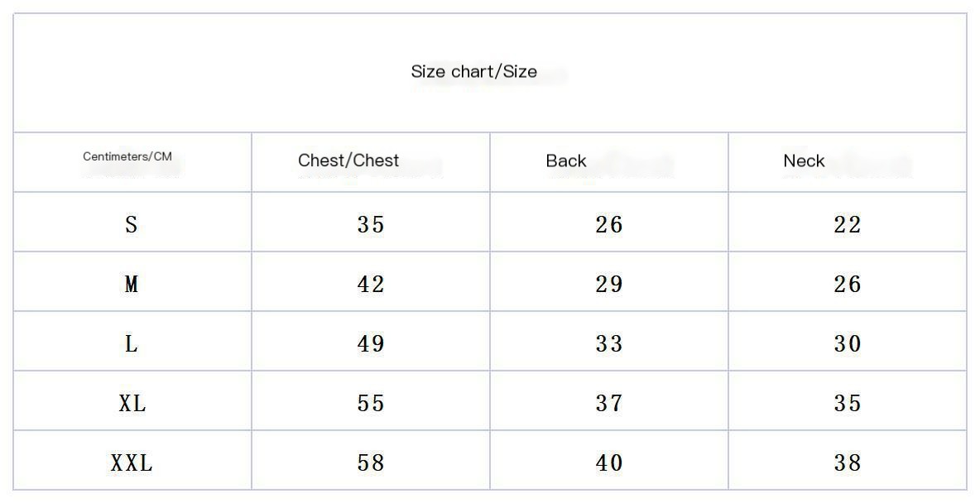Image resolution: width=980 pixels, height=503 pixels.
Task: Select back value 33 for size L
Action: coord(609,344)
